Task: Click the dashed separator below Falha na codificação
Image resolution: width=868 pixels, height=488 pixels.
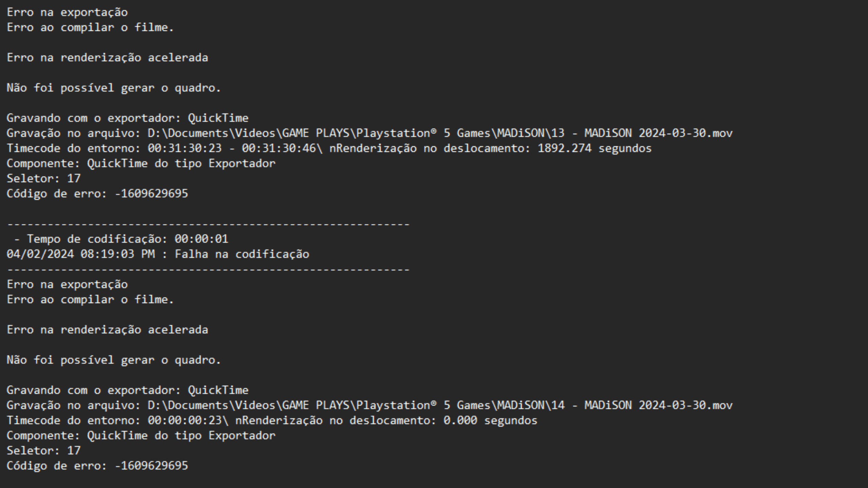Action: click(208, 270)
